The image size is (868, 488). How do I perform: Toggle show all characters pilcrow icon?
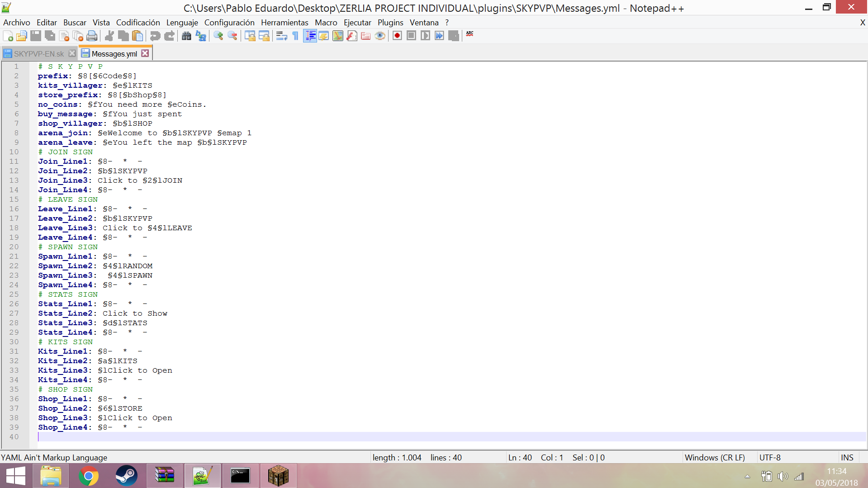(x=295, y=36)
